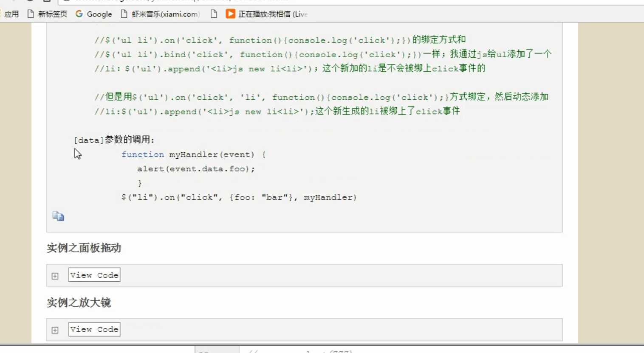Click the page icon of 新标签页 bookmark
Image resolution: width=644 pixels, height=353 pixels.
click(31, 14)
